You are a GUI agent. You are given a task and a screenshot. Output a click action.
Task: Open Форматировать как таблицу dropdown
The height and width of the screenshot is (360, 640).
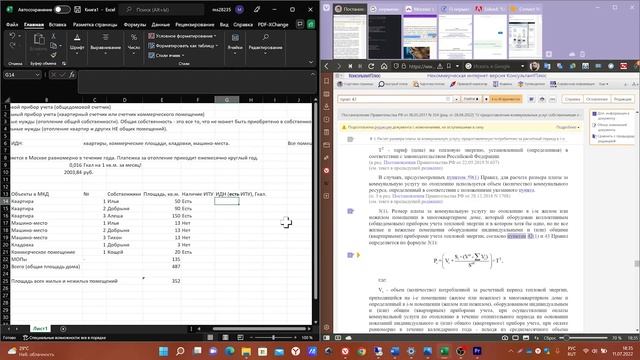[x=183, y=46]
